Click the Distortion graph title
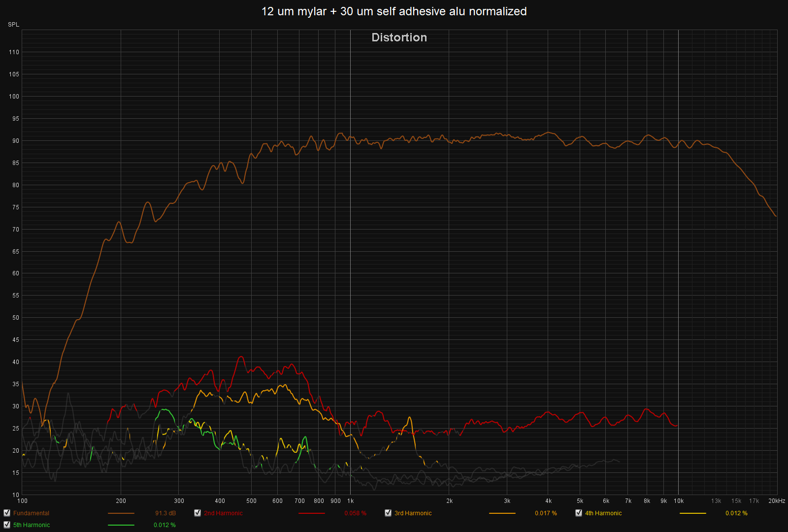788x532 pixels. 399,37
